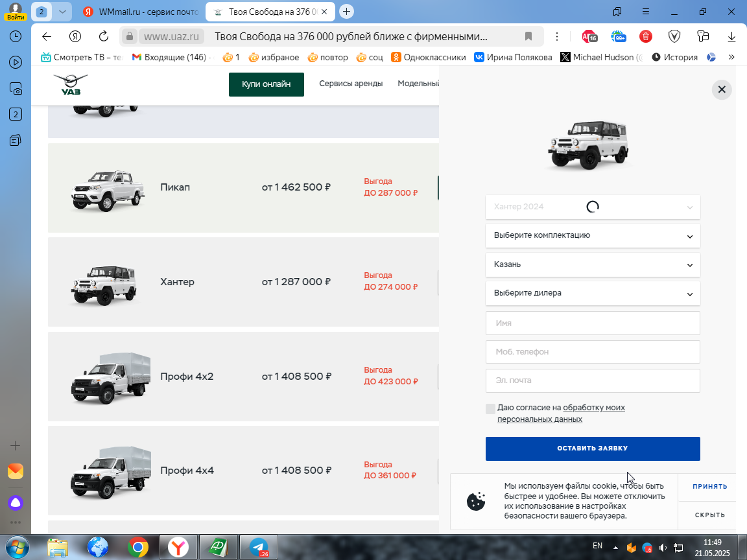Open the shield protection extension icon
This screenshot has width=747, height=560.
coord(674,37)
